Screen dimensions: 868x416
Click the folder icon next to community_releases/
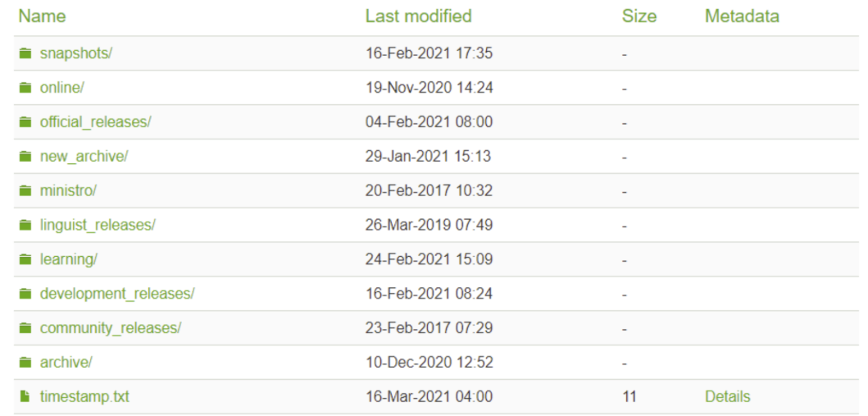point(25,328)
